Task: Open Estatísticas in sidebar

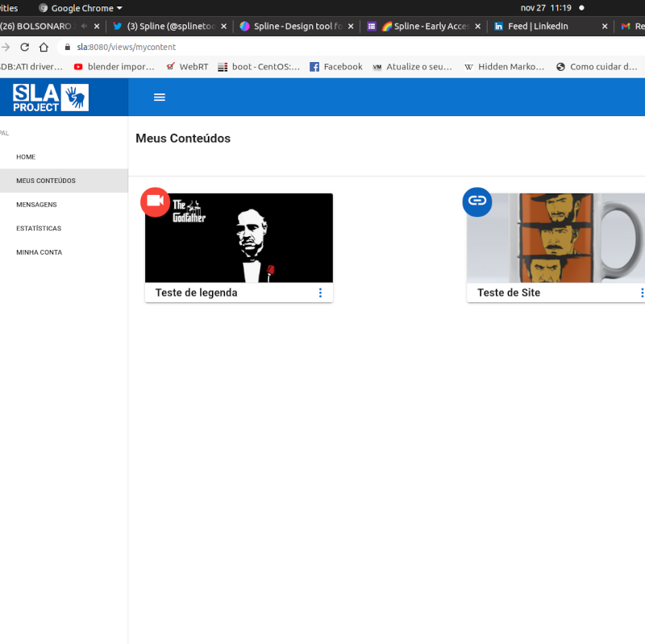Action: click(x=39, y=229)
